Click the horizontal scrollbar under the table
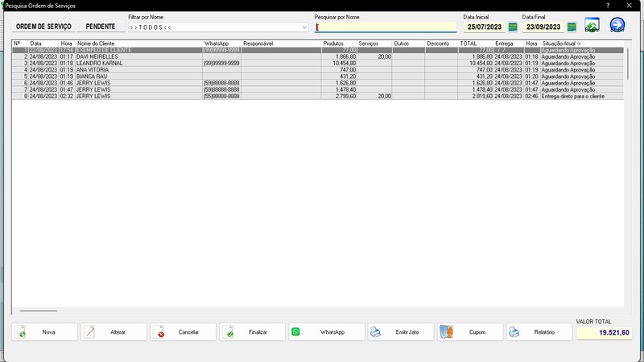Screen dimensions: 644x362 point(39,311)
